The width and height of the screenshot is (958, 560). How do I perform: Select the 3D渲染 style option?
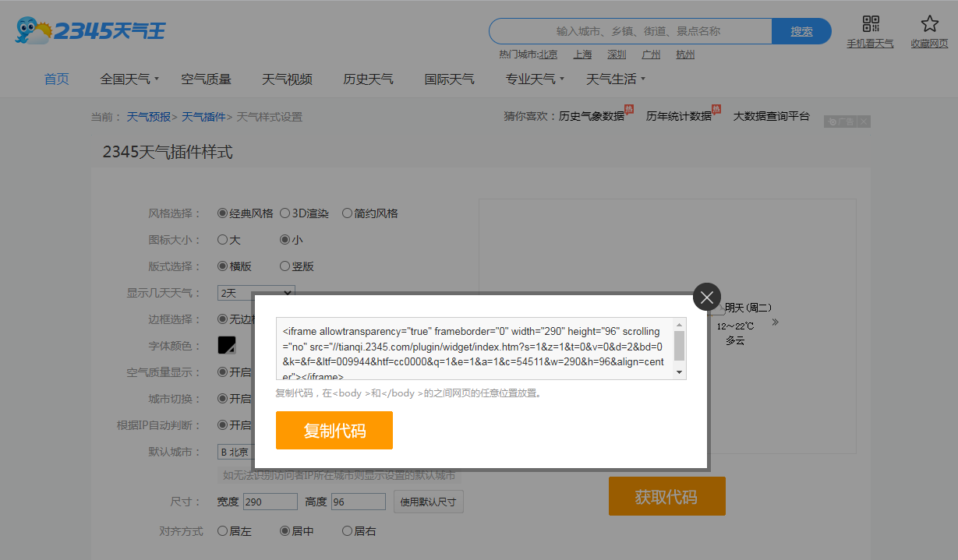tap(285, 213)
